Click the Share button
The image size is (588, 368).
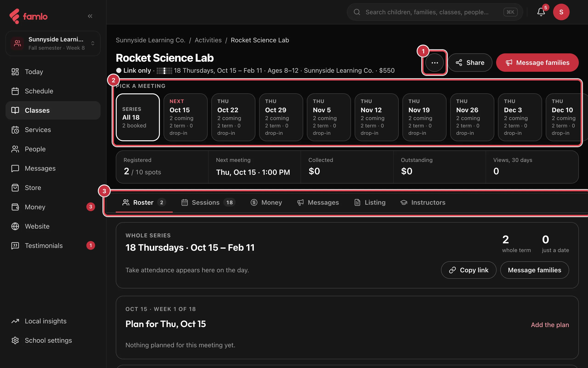point(470,63)
